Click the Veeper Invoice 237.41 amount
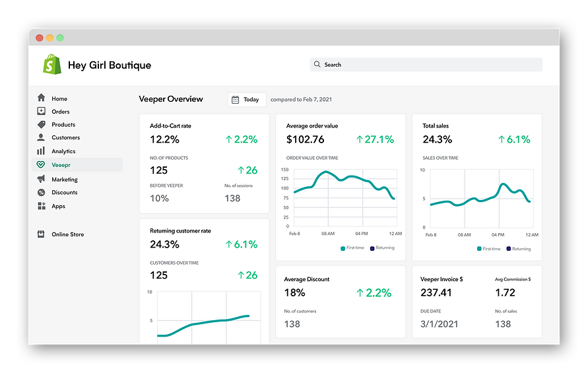The image size is (588, 373). [x=436, y=292]
